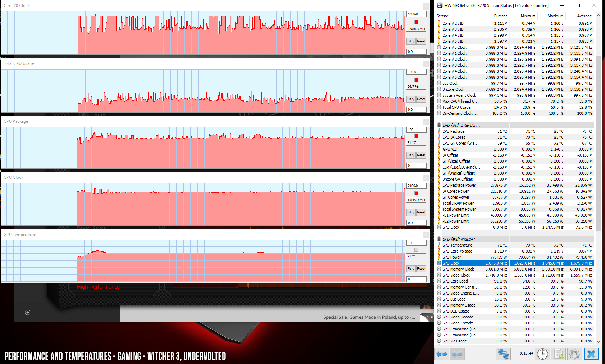The height and width of the screenshot is (364, 605).
Task: Select the System Agent Clock sensor row
Action: pyautogui.click(x=515, y=95)
